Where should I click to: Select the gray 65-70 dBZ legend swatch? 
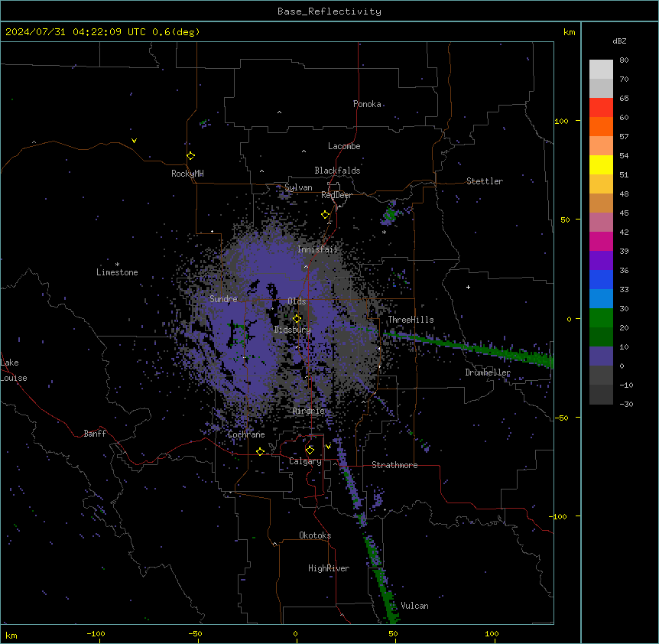click(x=601, y=88)
